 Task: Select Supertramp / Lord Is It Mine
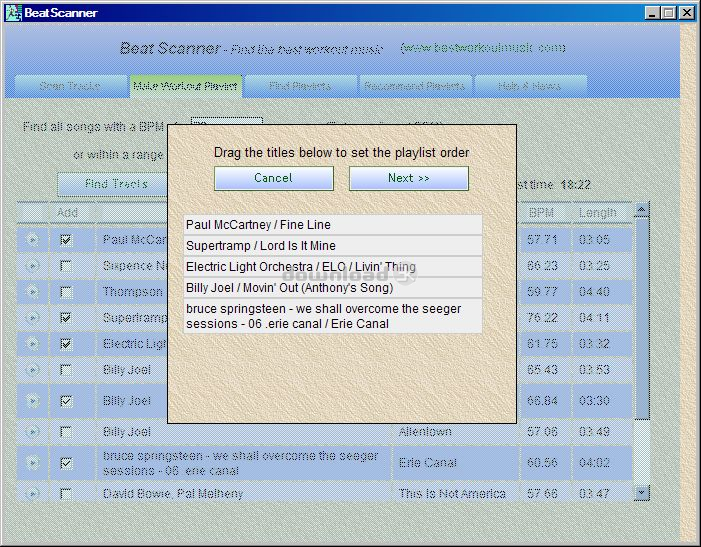[333, 245]
